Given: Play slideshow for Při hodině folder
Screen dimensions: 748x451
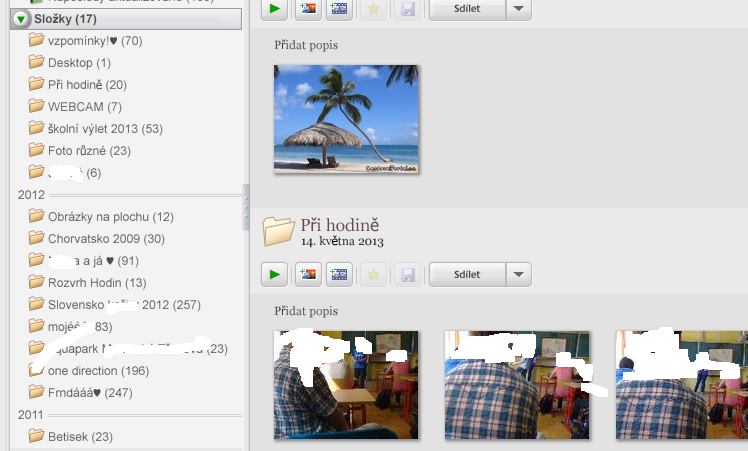Looking at the screenshot, I should (274, 274).
